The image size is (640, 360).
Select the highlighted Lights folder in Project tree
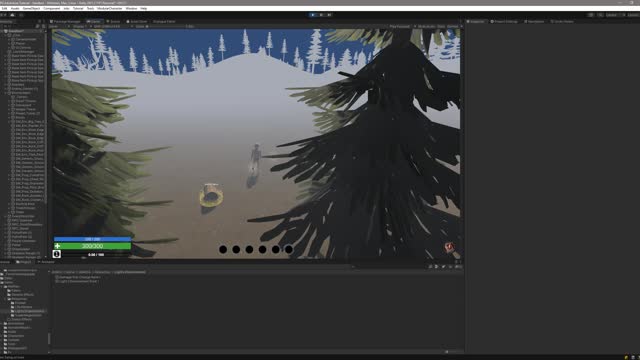29,311
